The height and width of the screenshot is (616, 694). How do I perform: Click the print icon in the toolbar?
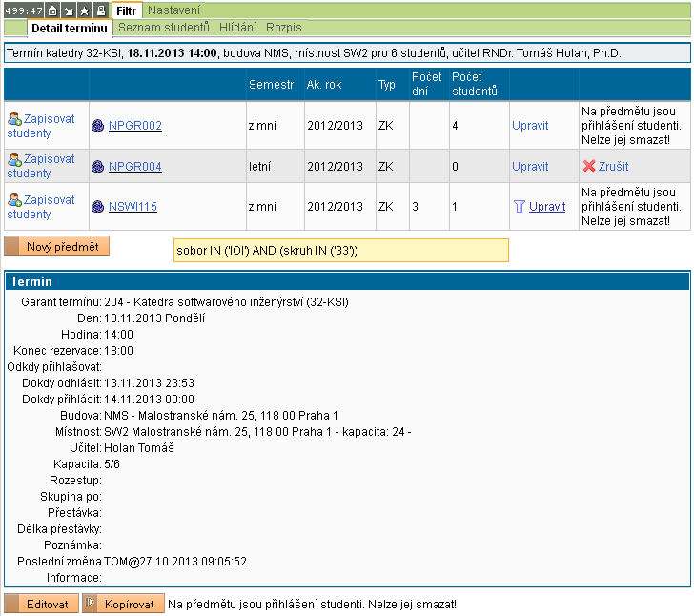point(101,10)
